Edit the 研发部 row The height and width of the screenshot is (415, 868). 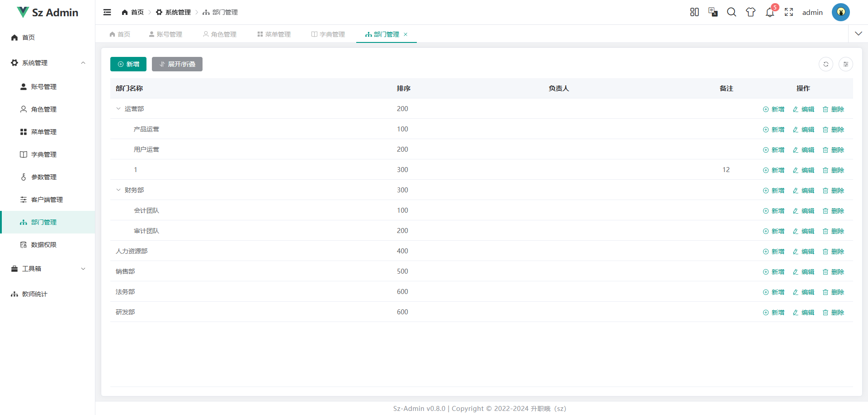pos(803,312)
